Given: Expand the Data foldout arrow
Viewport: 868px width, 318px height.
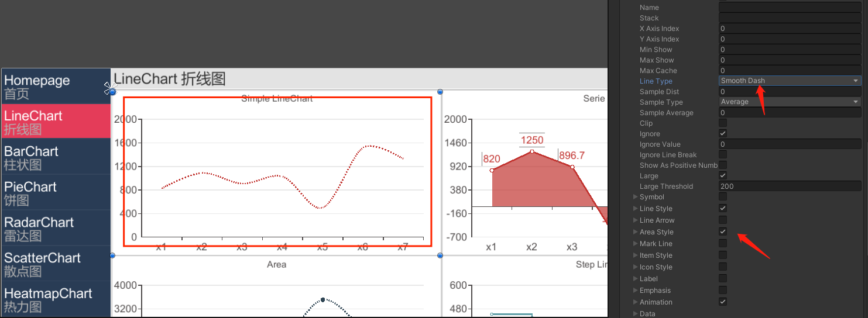Looking at the screenshot, I should [636, 314].
